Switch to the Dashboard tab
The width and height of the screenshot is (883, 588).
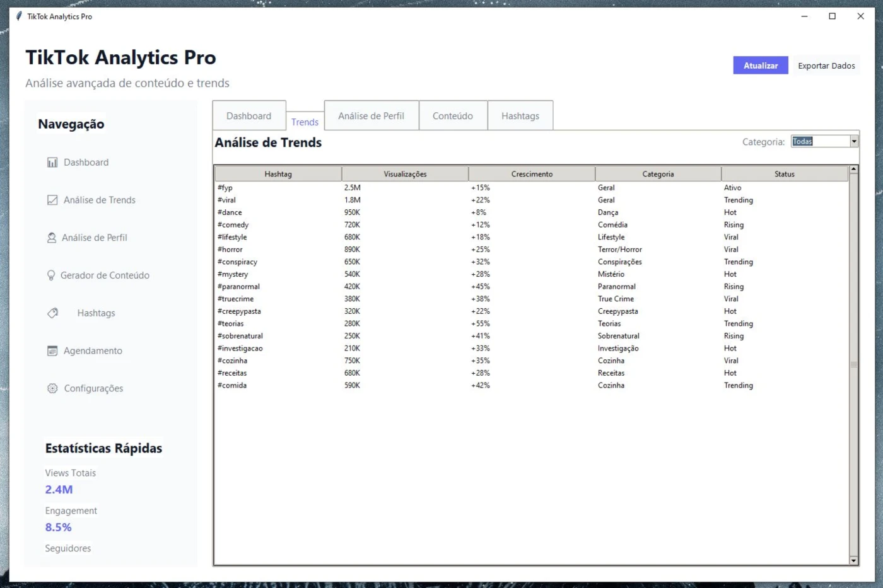point(249,116)
